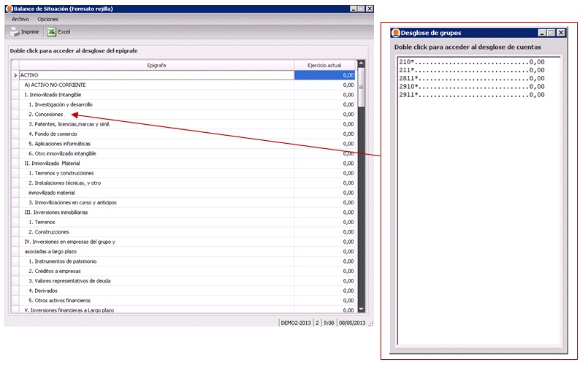The image size is (588, 365).
Task: Click the Desglose de grupos window icon
Action: 396,33
